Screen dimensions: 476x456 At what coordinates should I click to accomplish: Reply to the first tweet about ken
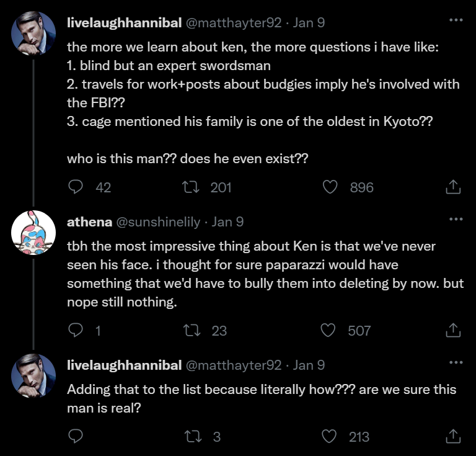click(x=76, y=187)
